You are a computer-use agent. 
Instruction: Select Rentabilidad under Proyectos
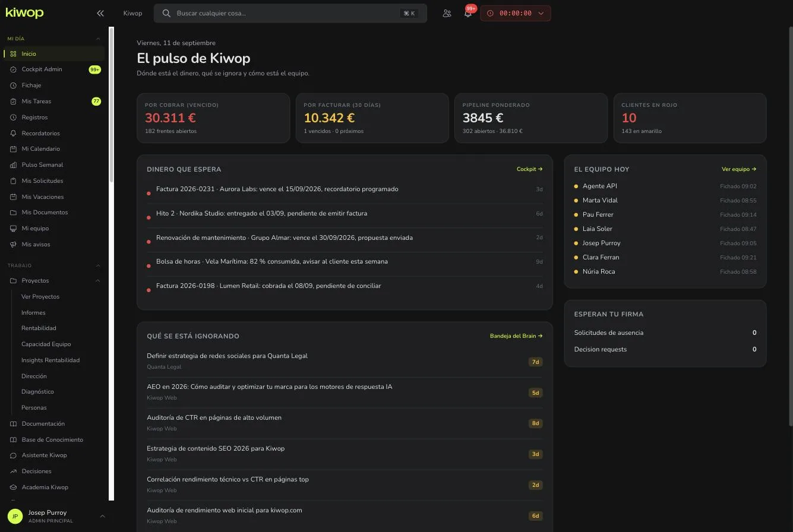click(39, 328)
